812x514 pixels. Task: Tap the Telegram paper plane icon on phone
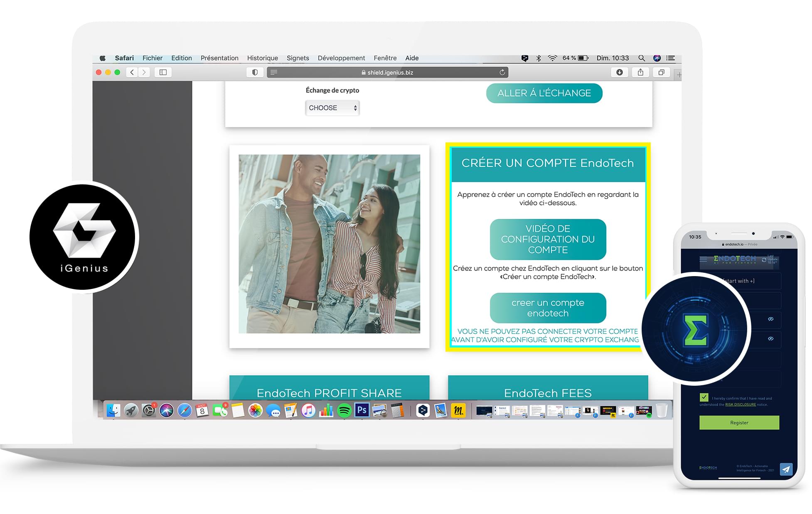point(785,469)
